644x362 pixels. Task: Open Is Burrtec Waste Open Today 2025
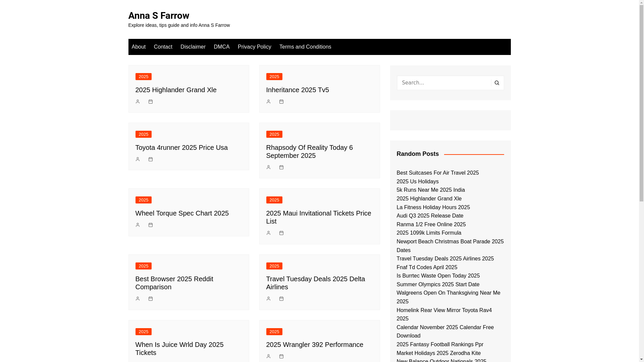(x=438, y=276)
